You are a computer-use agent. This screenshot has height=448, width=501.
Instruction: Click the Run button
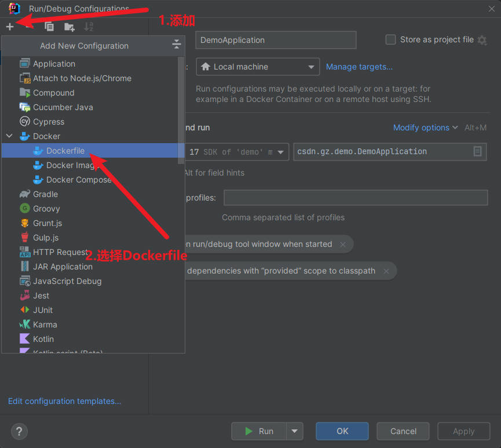coord(259,431)
